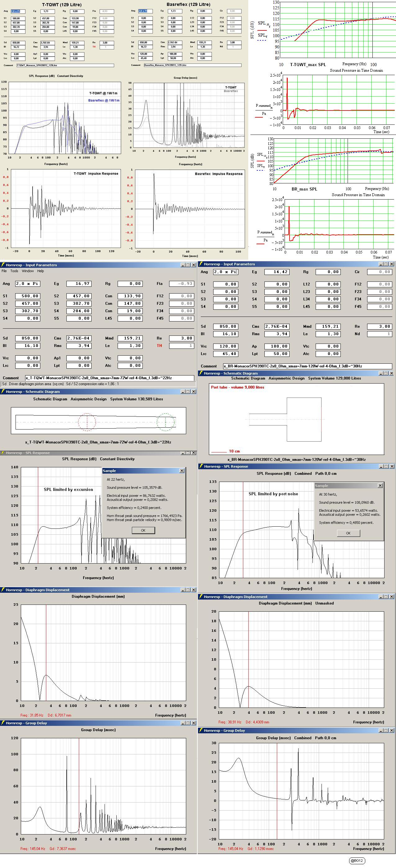This screenshot has height=868, width=396.
Task: Click the Hornresp icon on the left SPL Response title bar
Action: tap(3, 453)
